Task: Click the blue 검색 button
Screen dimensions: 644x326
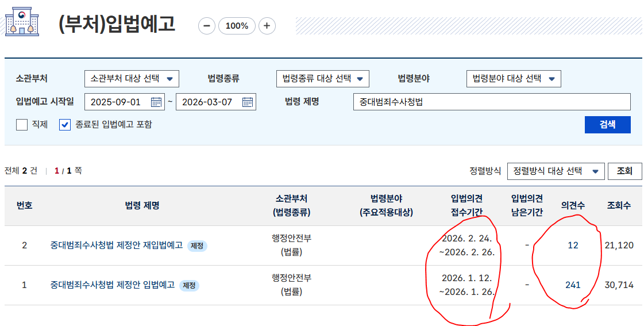Action: (x=607, y=125)
